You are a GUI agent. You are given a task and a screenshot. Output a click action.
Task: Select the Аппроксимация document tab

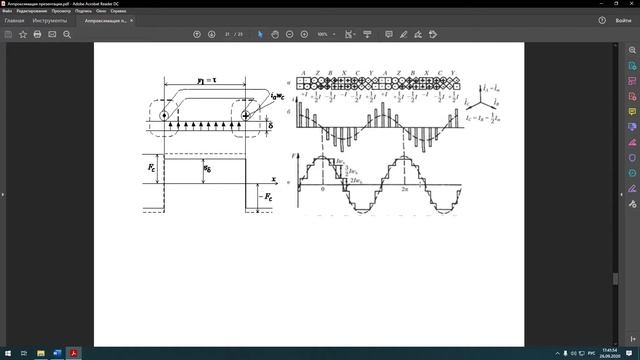click(105, 20)
